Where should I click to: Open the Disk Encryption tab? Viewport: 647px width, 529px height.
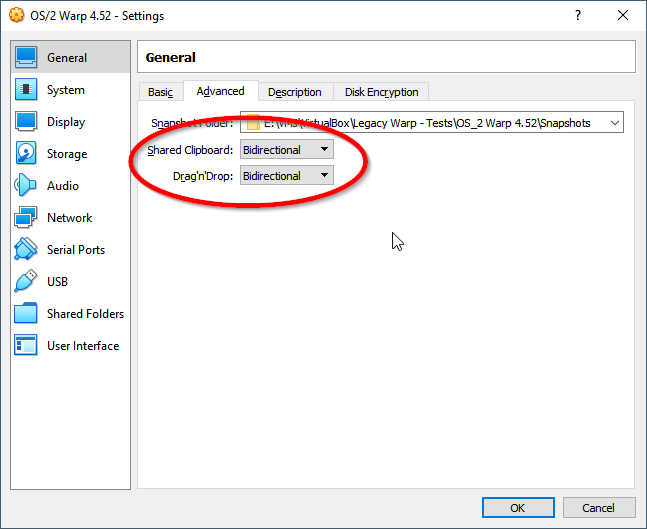[381, 92]
